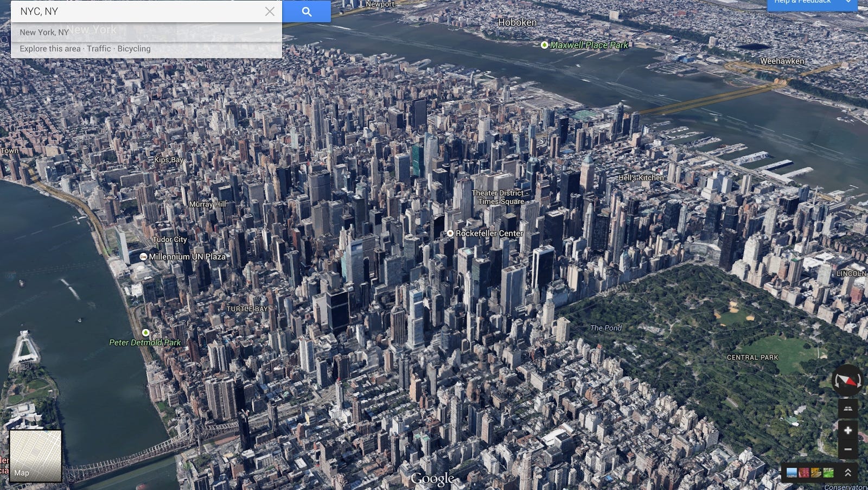Screen dimensions: 868x490
Task: Open the Explore this area link
Action: 50,49
